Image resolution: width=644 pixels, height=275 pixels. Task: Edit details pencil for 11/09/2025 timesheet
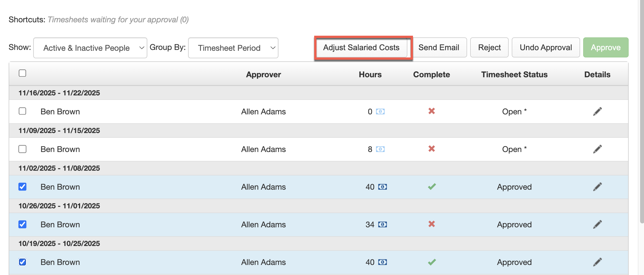[597, 149]
